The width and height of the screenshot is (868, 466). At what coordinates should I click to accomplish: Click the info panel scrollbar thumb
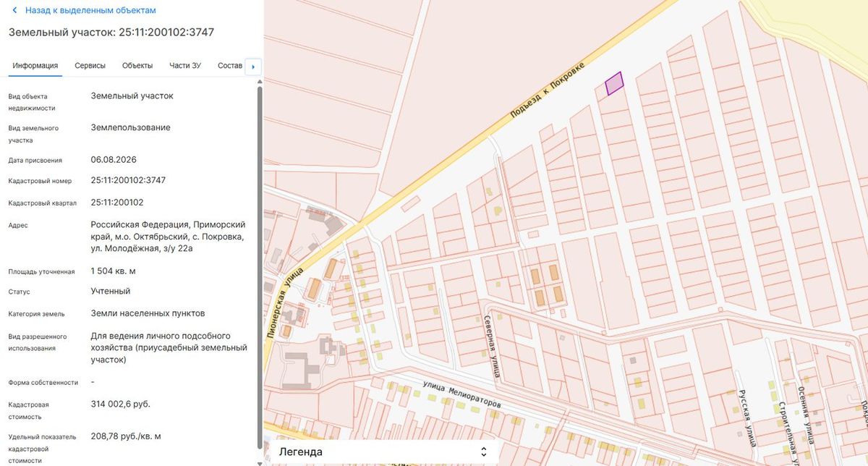(x=260, y=268)
